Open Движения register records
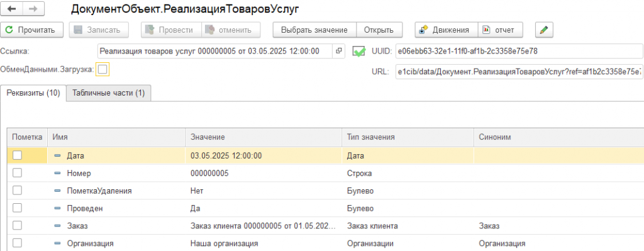644x251 pixels. point(447,30)
